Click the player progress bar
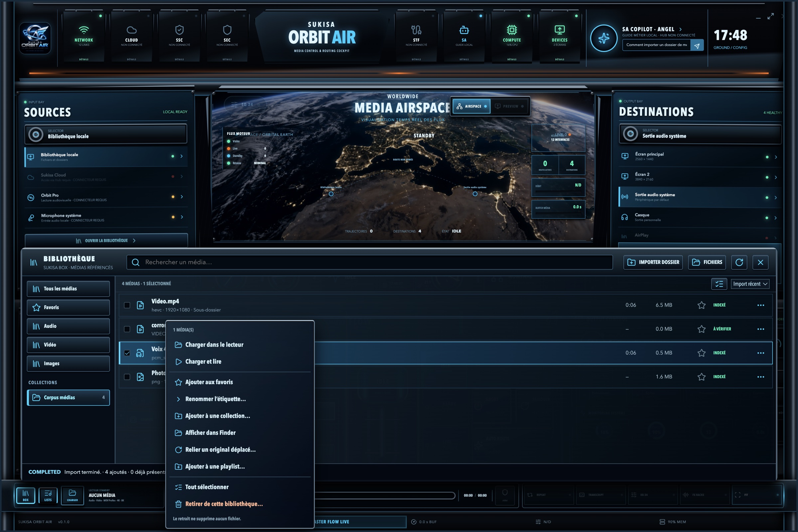This screenshot has height=532, width=798. [x=385, y=496]
